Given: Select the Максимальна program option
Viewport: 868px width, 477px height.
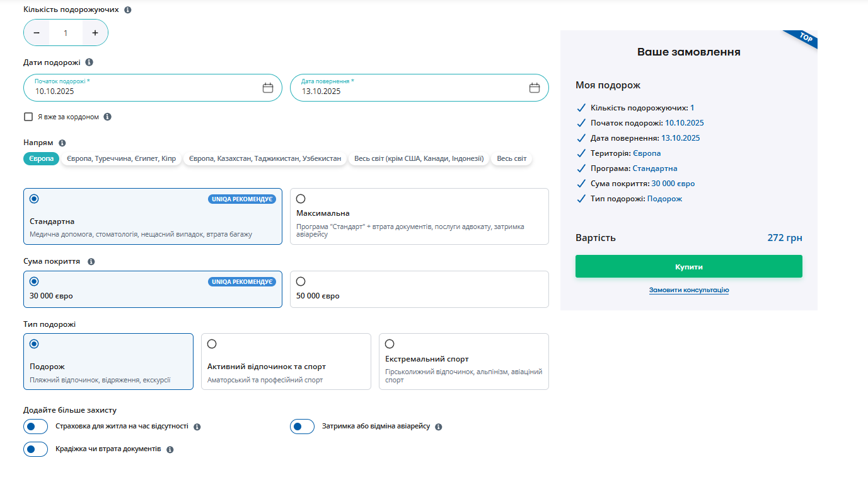Looking at the screenshot, I should click(x=301, y=199).
